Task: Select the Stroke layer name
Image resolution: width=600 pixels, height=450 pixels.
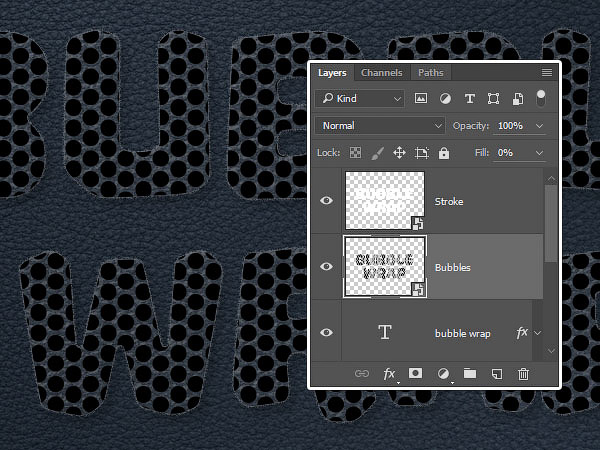Action: tap(449, 202)
